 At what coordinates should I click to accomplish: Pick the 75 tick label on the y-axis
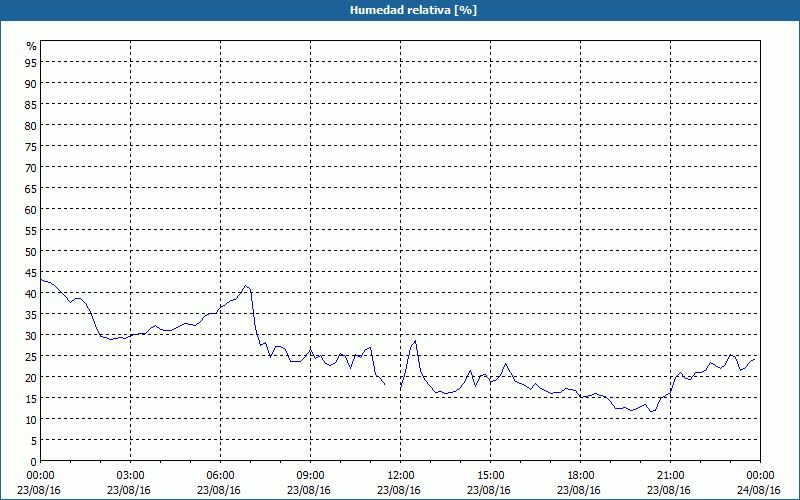31,146
